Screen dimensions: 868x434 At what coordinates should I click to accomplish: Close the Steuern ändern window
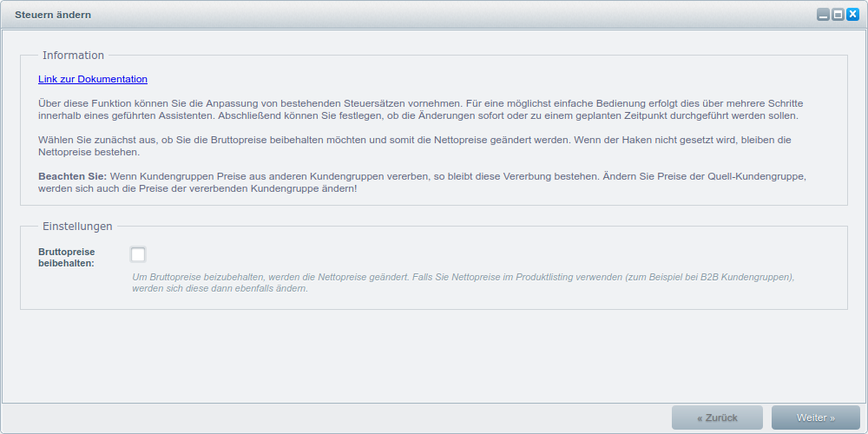tap(852, 15)
